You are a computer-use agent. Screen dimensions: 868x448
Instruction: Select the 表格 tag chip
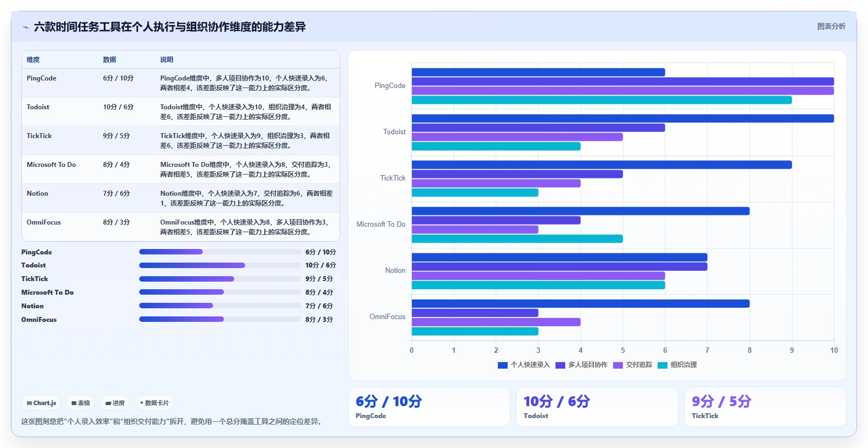(80, 403)
